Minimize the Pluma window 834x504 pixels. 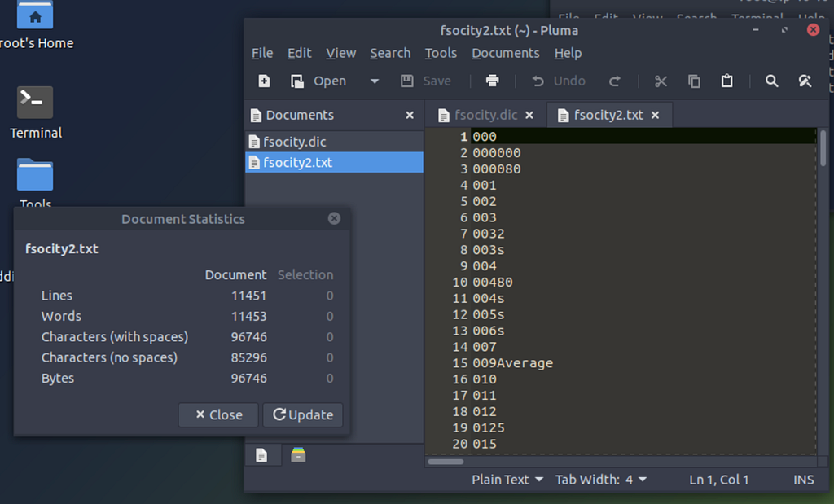[755, 30]
